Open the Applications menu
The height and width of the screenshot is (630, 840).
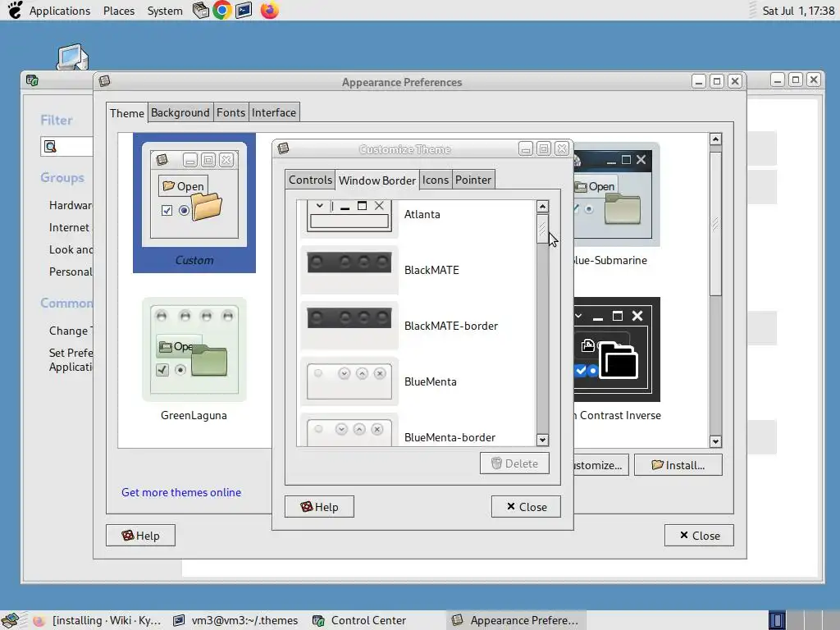59,11
